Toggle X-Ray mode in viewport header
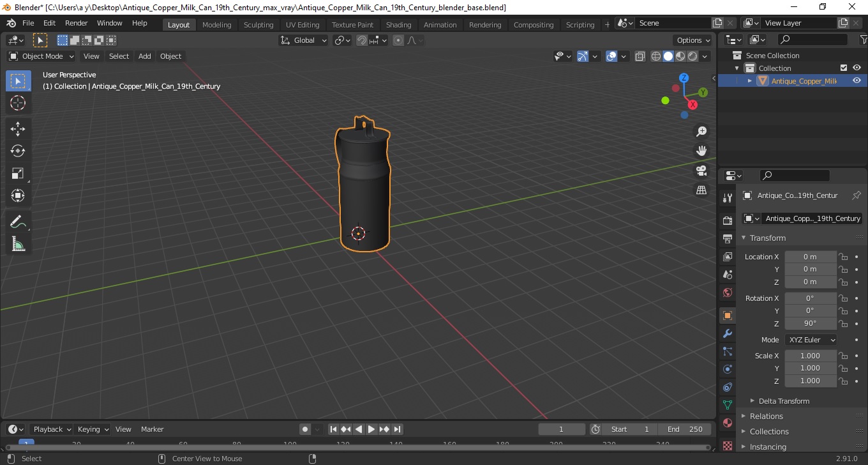 640,56
